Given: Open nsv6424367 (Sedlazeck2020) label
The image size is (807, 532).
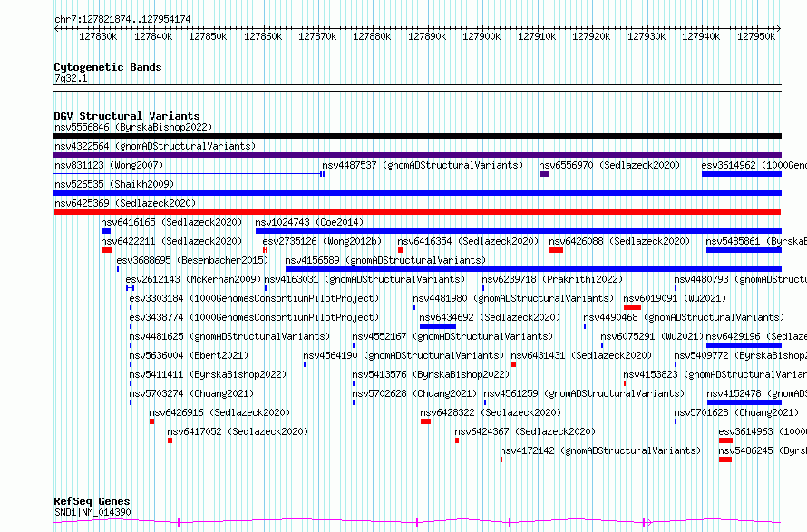Looking at the screenshot, I should pos(525,431).
